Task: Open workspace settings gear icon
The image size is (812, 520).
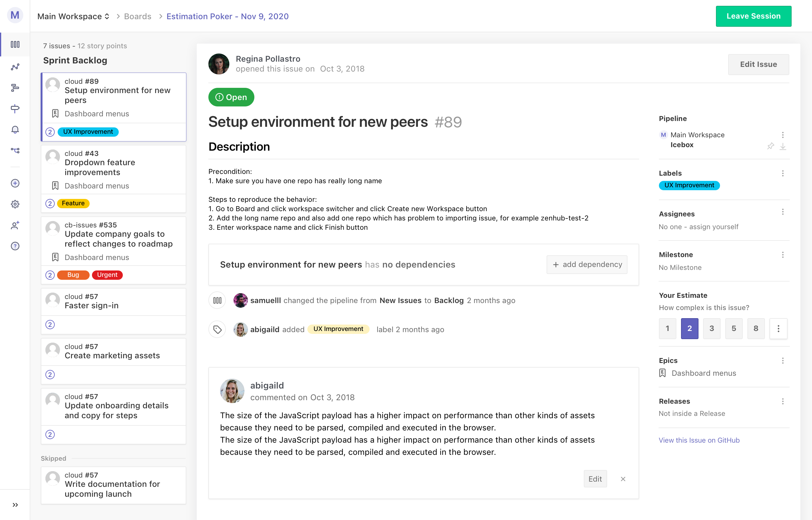Action: click(x=15, y=204)
